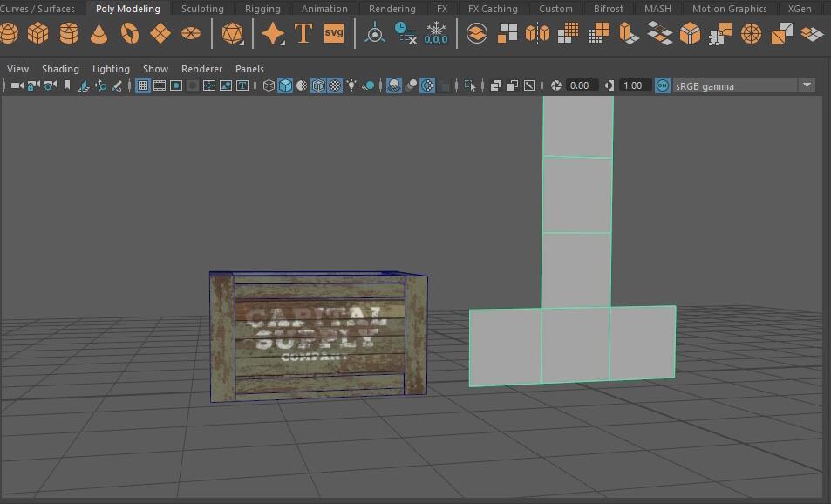Click the Separate meshes shelf icon
This screenshot has height=504, width=831.
pyautogui.click(x=507, y=33)
